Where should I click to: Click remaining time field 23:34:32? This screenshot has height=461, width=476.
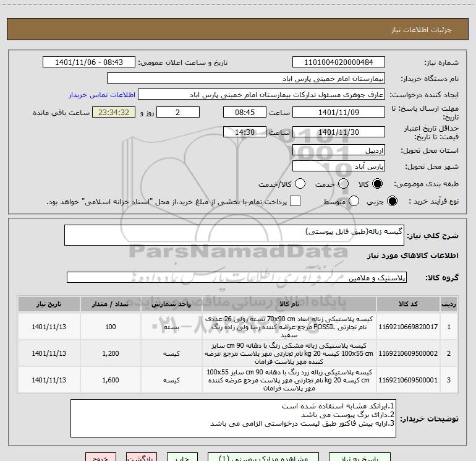pos(114,112)
